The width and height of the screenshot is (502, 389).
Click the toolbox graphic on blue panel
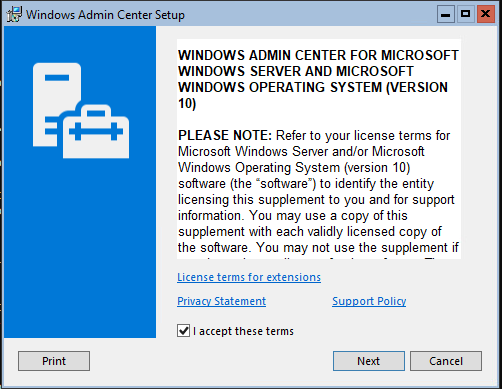point(96,131)
